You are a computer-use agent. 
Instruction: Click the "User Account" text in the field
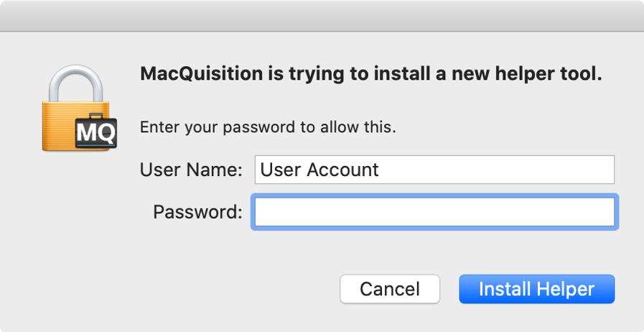319,170
